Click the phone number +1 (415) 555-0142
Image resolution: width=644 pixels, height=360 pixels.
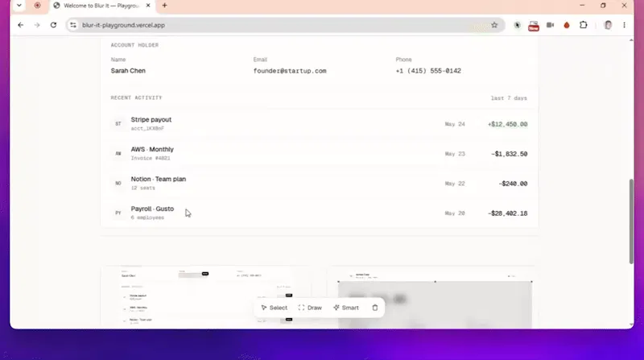(428, 71)
